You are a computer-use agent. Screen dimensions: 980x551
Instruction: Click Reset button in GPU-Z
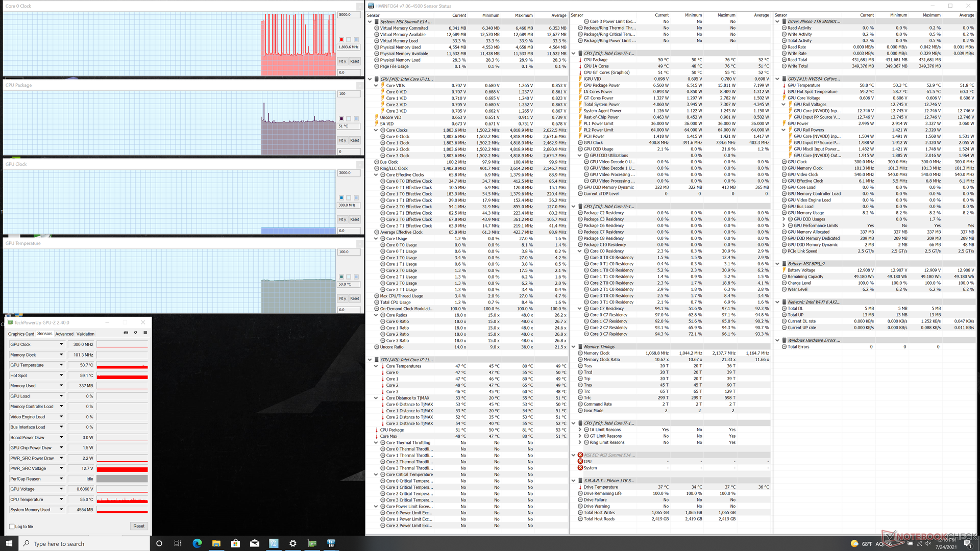139,526
